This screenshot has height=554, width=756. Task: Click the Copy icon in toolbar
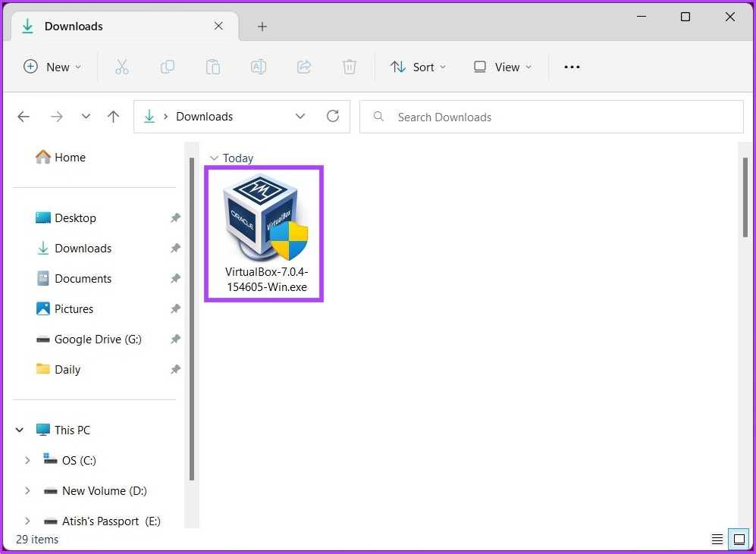[168, 67]
